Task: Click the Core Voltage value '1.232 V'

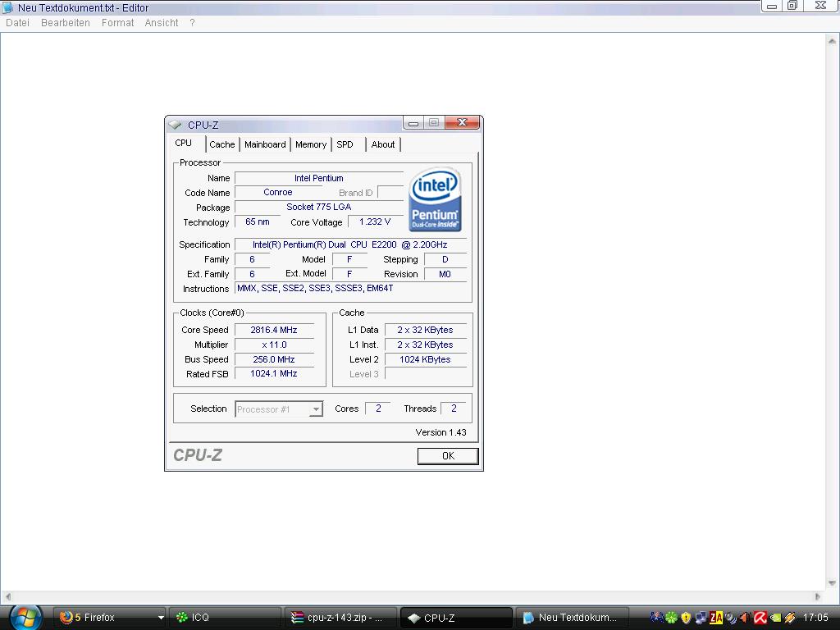Action: (x=375, y=221)
